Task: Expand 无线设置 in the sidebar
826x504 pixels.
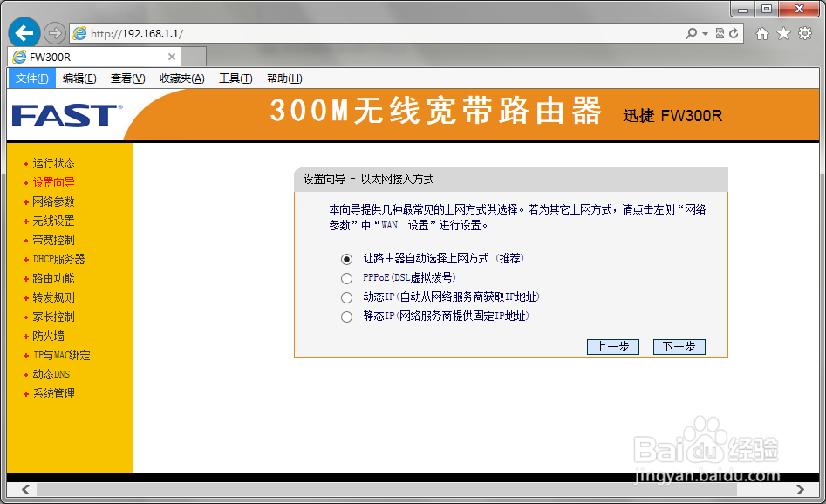Action: (53, 221)
